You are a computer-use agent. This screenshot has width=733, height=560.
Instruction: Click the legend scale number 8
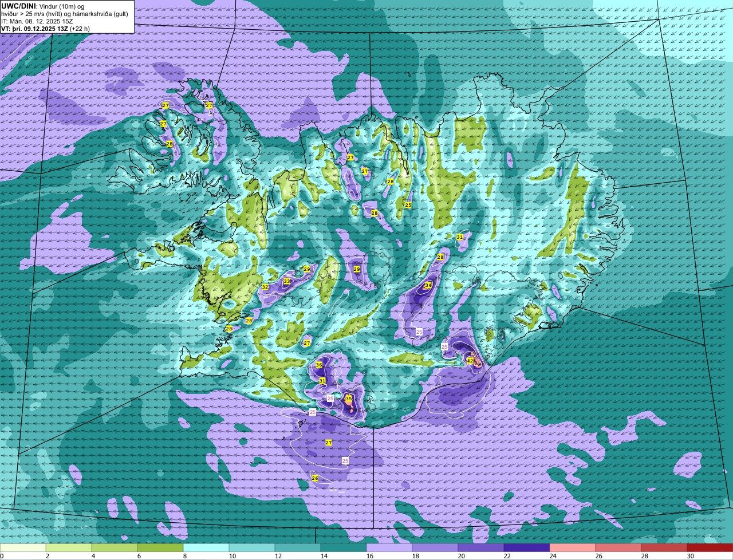coord(184,556)
